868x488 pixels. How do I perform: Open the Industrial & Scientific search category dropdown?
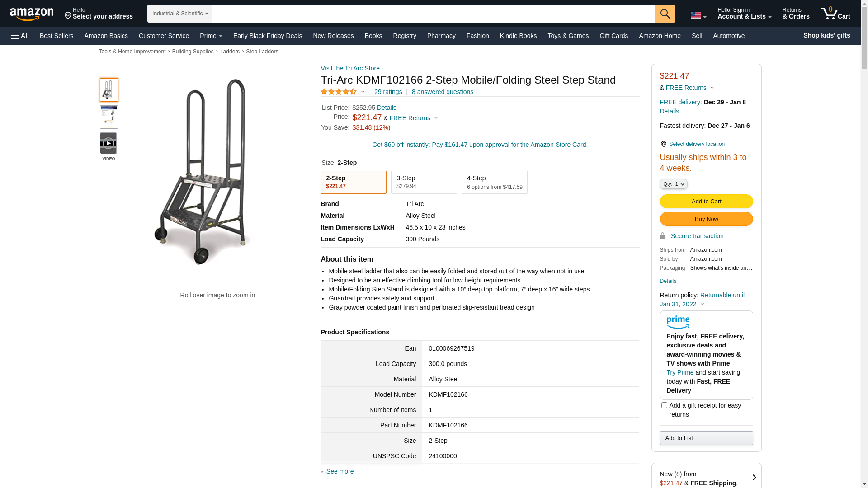(180, 14)
